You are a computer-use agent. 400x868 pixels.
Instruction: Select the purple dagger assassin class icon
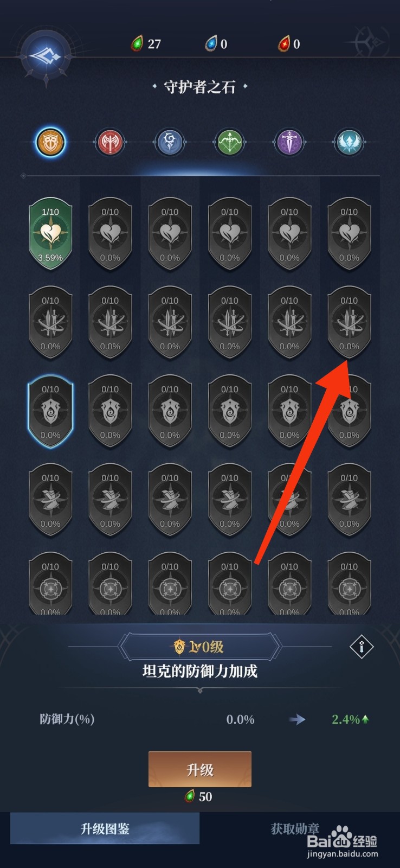289,143
